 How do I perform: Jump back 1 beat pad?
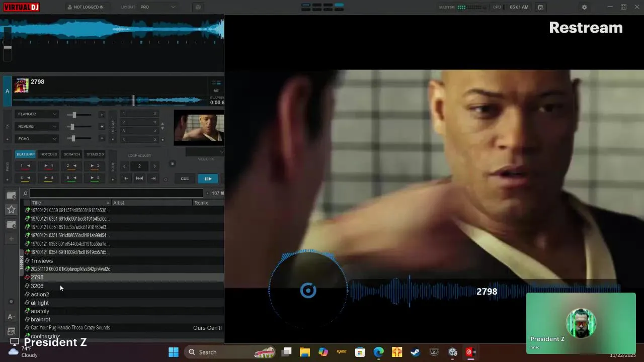click(25, 166)
